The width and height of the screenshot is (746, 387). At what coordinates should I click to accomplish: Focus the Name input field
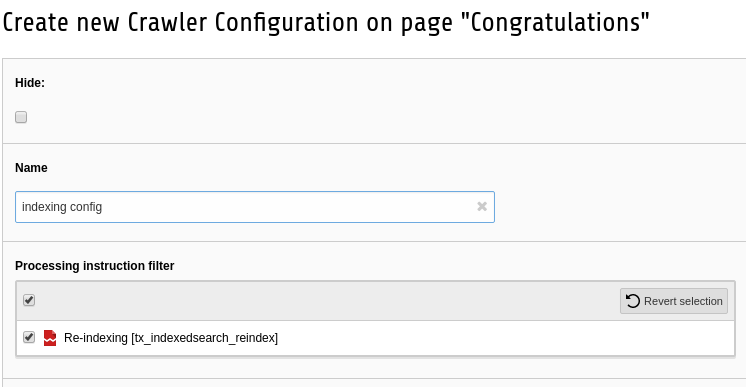click(255, 207)
